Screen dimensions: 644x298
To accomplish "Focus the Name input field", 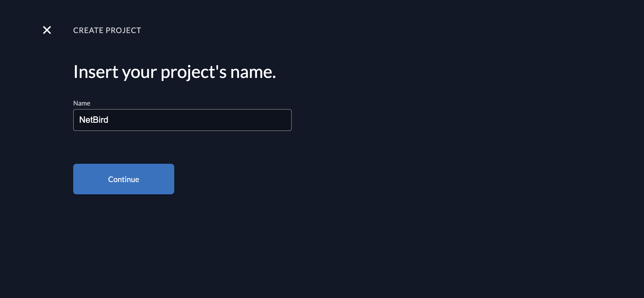I will (x=182, y=120).
